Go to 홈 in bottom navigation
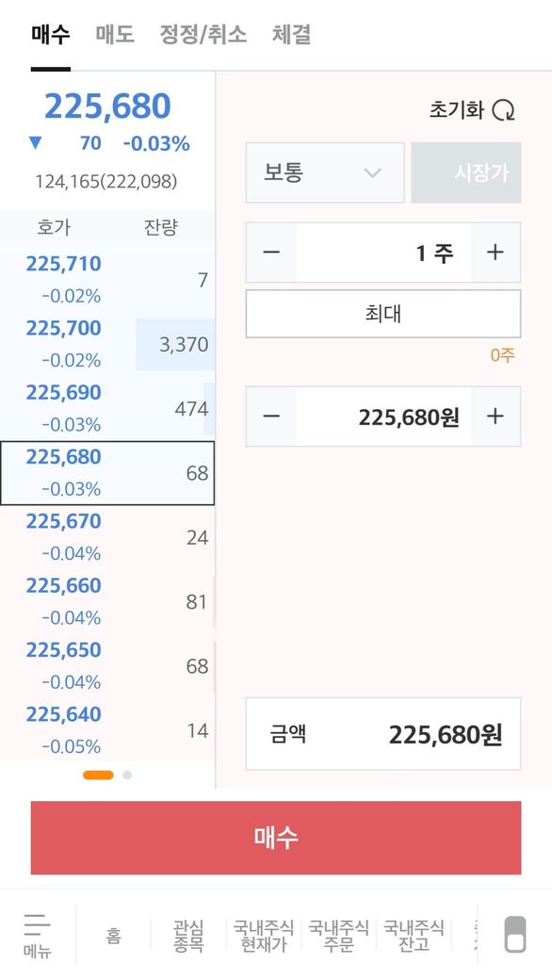Viewport: 552px width, 980px height. click(x=114, y=936)
